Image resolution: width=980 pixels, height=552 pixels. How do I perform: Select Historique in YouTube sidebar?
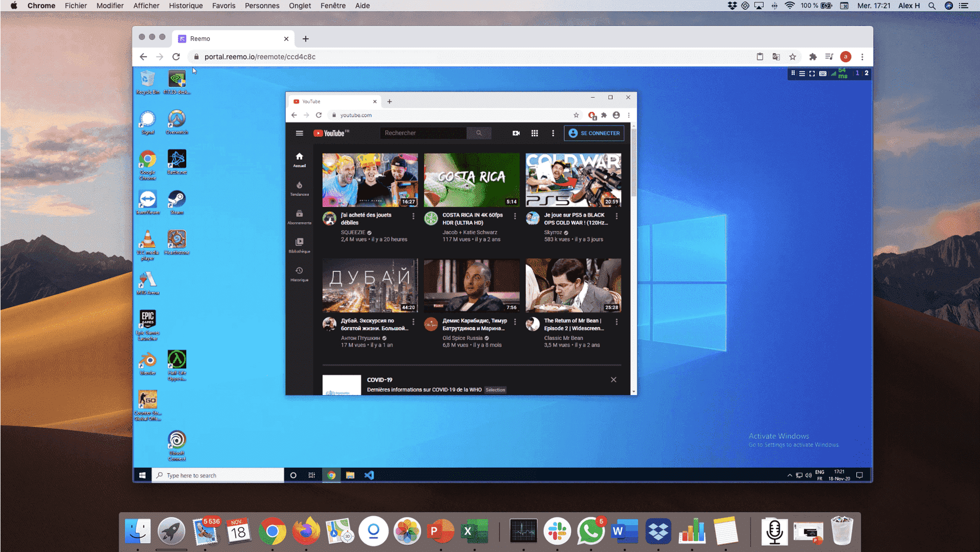pos(300,274)
